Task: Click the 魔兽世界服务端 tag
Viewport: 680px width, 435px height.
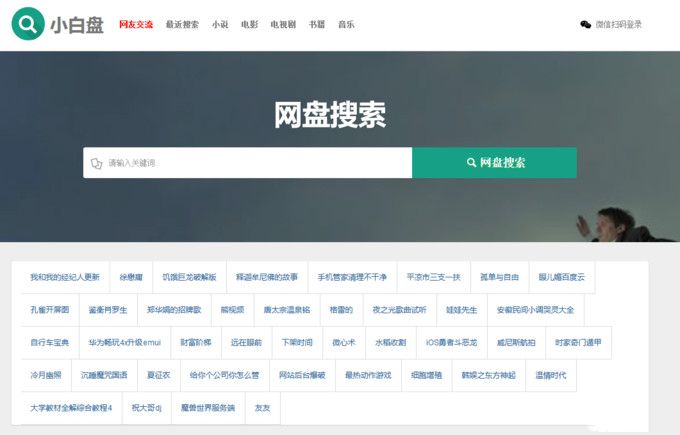Action: pos(208,408)
